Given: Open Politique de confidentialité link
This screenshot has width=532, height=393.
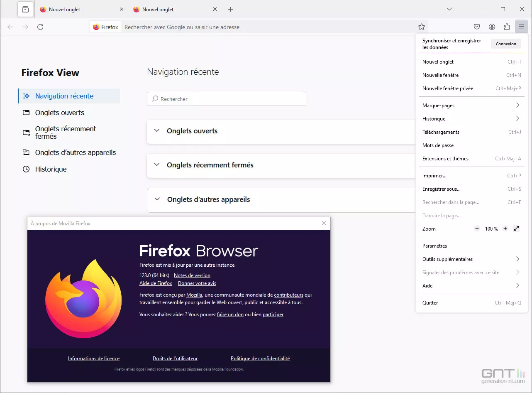Looking at the screenshot, I should coord(260,359).
